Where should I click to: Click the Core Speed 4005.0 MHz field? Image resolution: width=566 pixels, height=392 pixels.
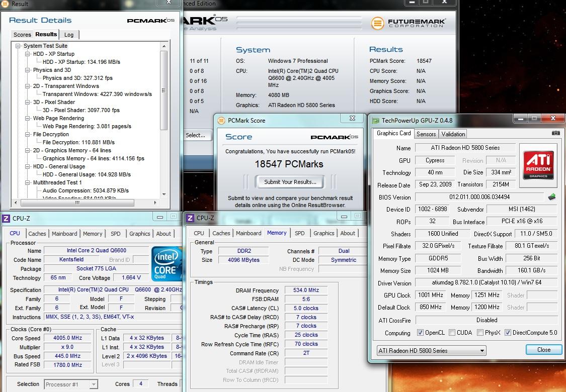pyautogui.click(x=67, y=338)
